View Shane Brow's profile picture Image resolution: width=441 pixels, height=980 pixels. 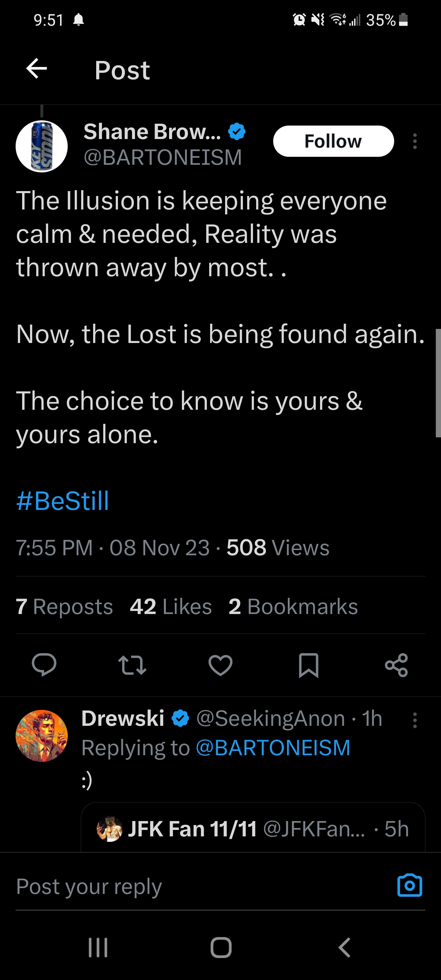[41, 146]
